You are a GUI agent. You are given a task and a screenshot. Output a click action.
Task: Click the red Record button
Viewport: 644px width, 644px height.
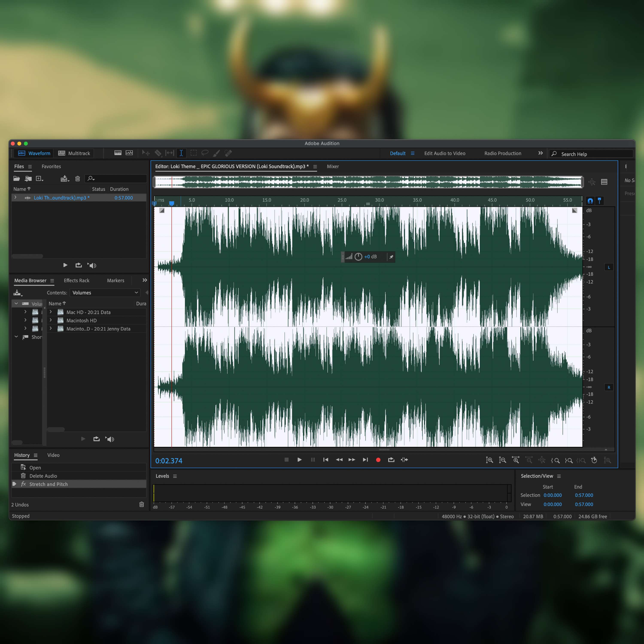coord(378,460)
